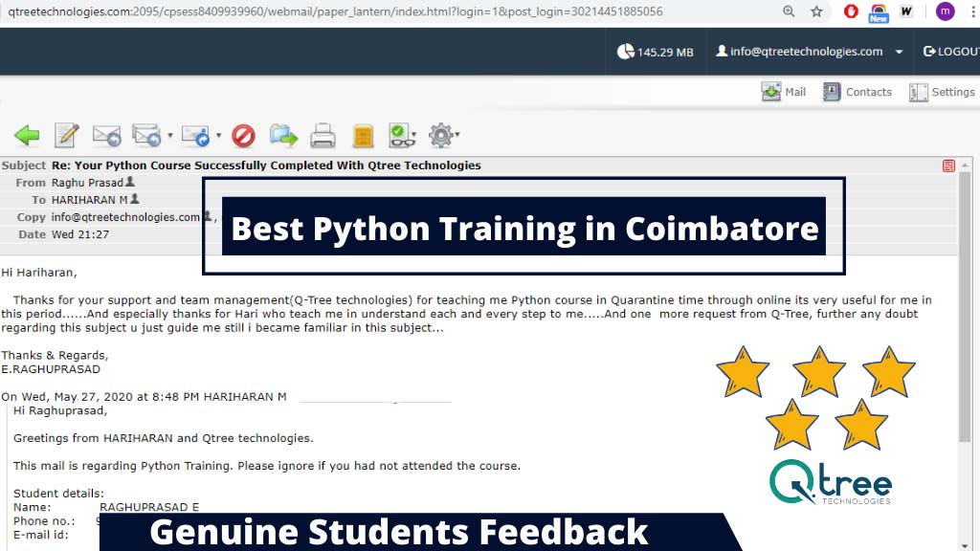Delete message with red prohibited icon

(x=243, y=135)
